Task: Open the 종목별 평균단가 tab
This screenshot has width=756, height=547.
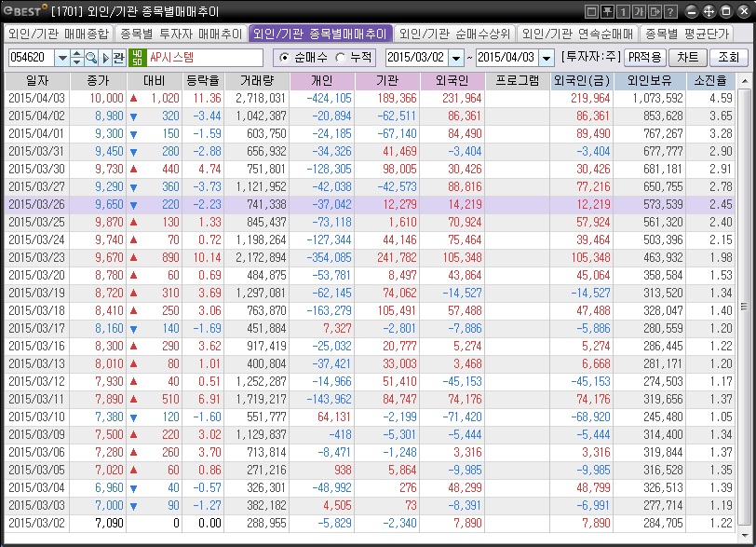Action: click(x=687, y=34)
